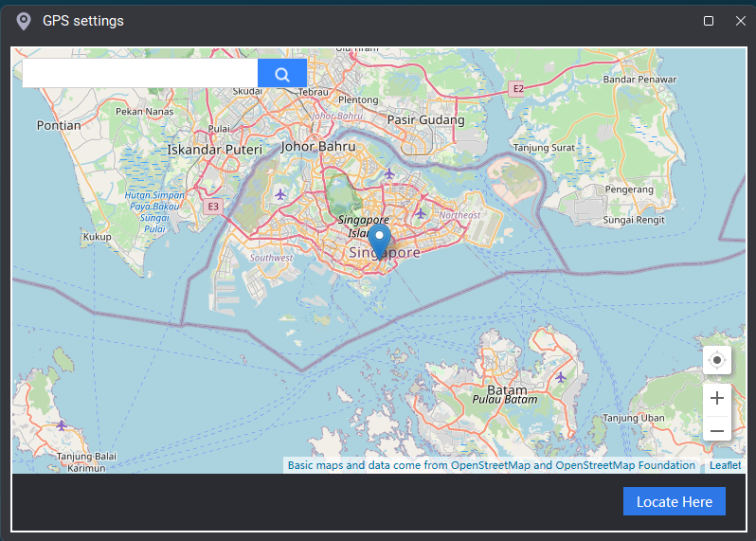Screen dimensions: 756x541
Task: Click the magnifier search button
Action: pyautogui.click(x=281, y=74)
